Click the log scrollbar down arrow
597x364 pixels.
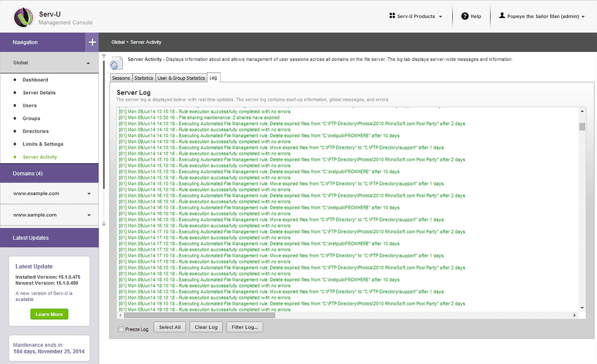click(x=582, y=308)
